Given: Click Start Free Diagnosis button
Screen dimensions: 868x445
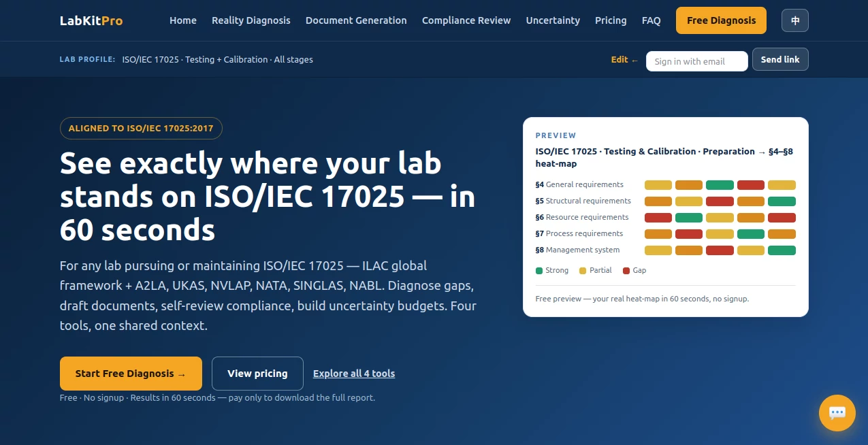Looking at the screenshot, I should point(131,374).
